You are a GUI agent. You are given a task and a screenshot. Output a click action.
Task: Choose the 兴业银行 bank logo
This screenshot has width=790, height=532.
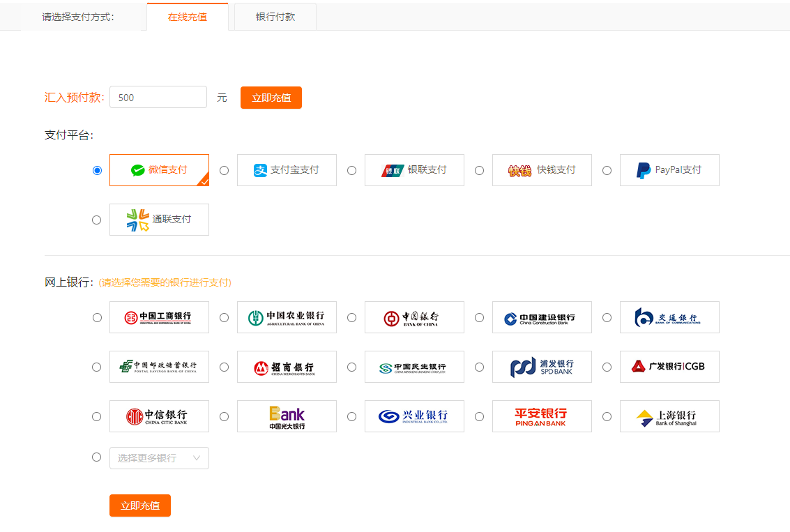[414, 416]
